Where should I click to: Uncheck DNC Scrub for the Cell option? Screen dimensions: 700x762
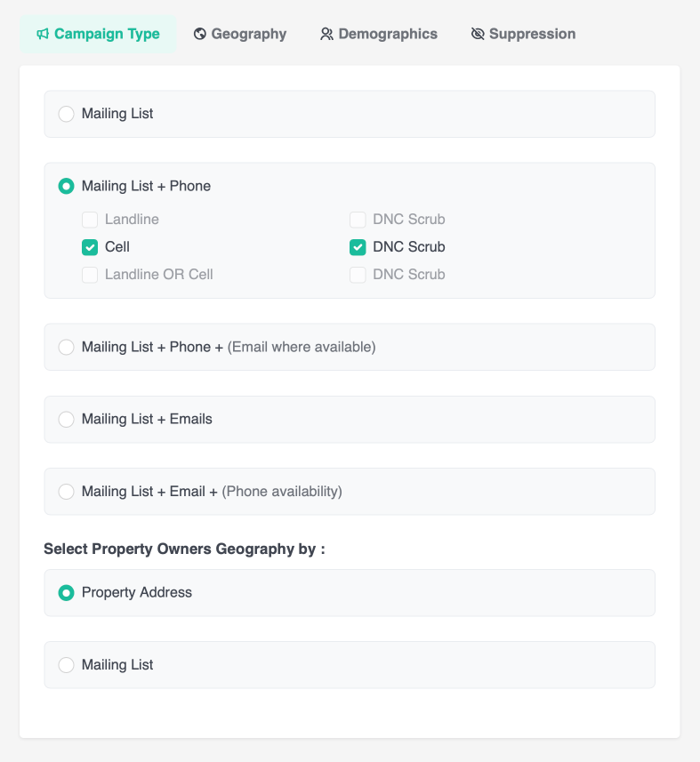click(358, 247)
